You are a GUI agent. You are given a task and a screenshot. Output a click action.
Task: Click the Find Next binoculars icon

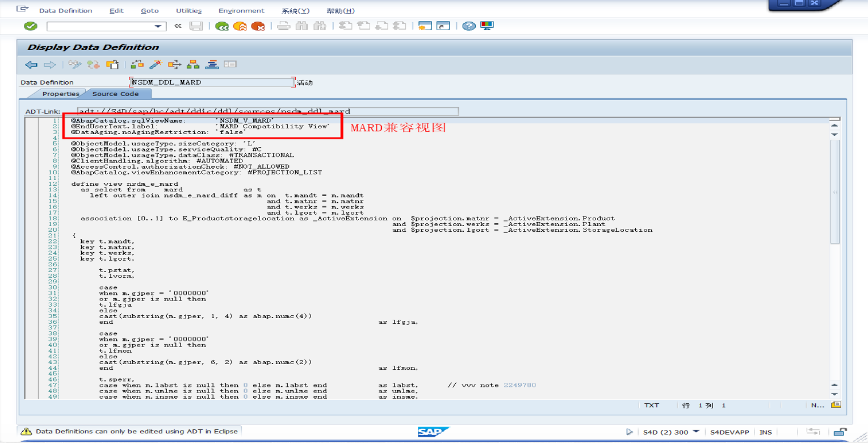pos(320,26)
